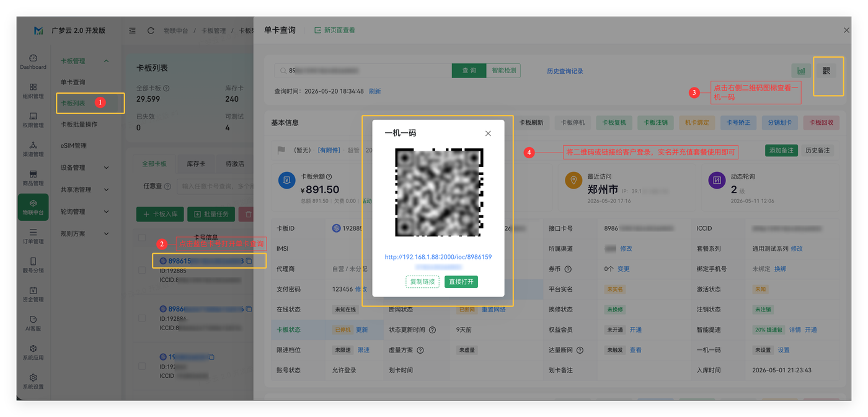Click 更新 next to 已停机 status
This screenshot has height=417, width=868.
click(x=361, y=330)
